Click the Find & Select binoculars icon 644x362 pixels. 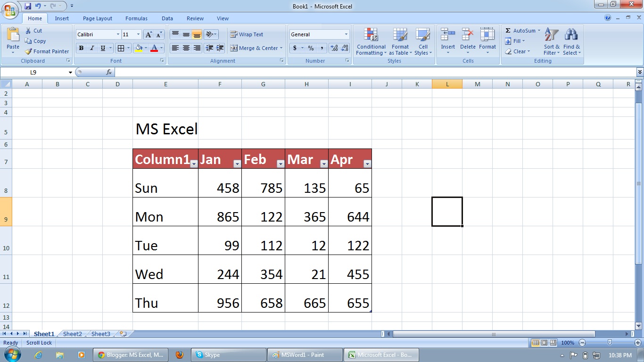click(571, 35)
